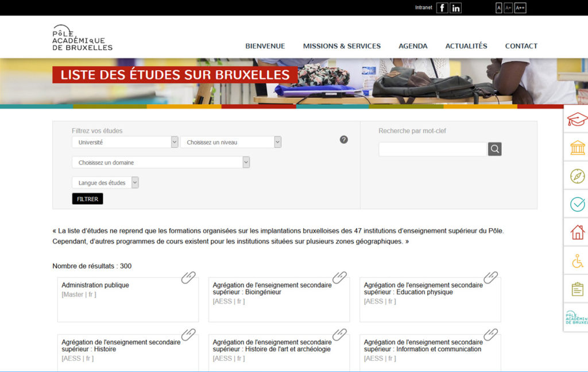Click paperclip on Bioingénieur agrégation card
Viewport: 588px width, 372px height.
[339, 277]
